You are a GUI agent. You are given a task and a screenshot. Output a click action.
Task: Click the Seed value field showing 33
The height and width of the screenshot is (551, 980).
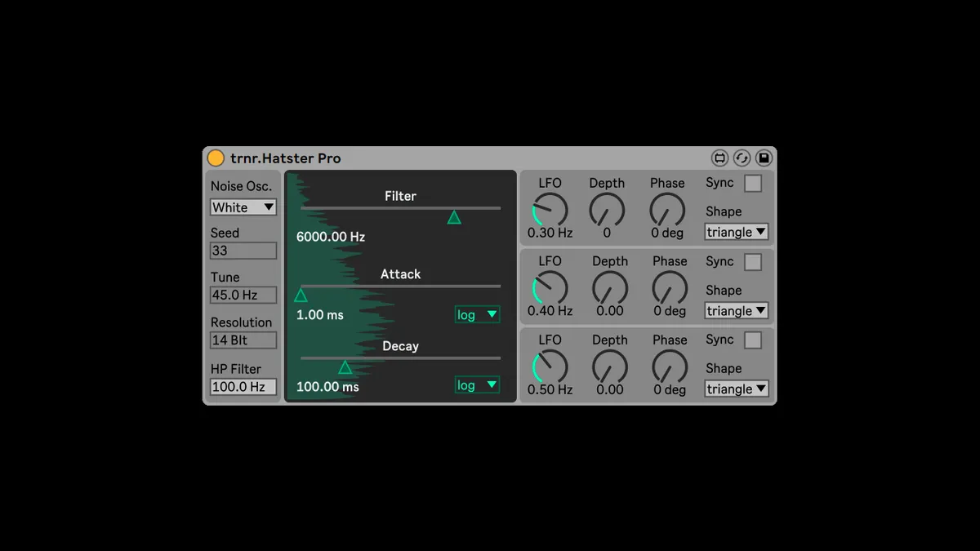[243, 251]
